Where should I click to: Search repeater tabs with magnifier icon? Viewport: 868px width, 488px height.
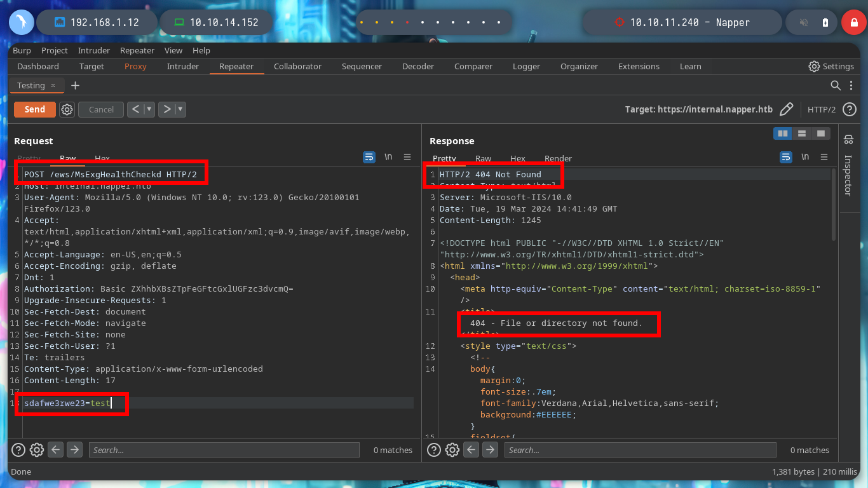(x=836, y=85)
